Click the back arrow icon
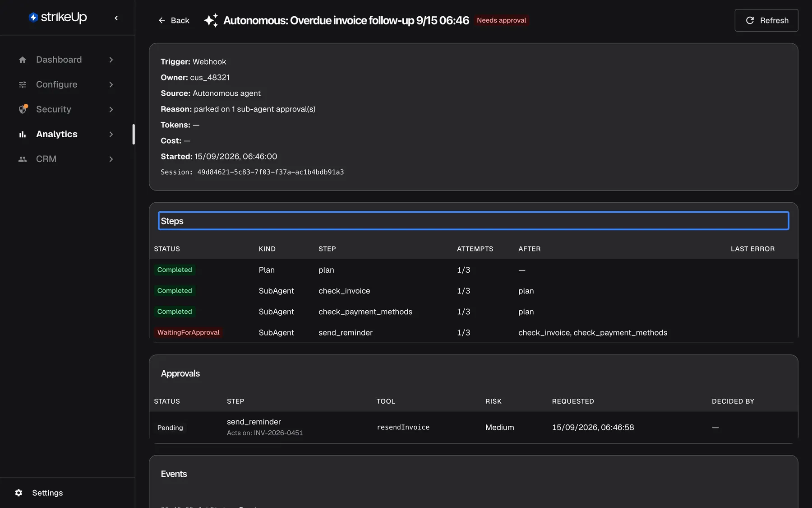The width and height of the screenshot is (812, 508). tap(162, 20)
